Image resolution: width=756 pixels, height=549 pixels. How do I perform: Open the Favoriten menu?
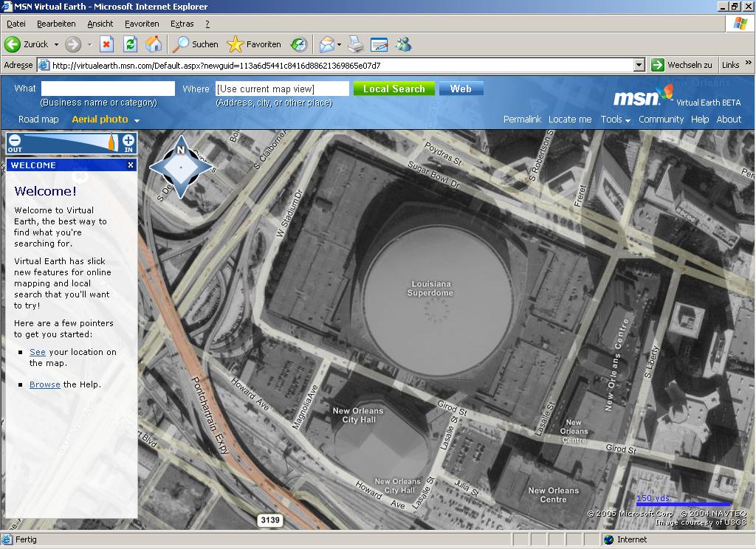point(142,24)
